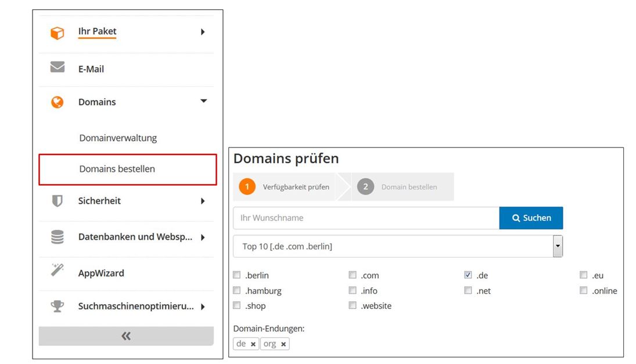Collapse the Domains menu arrow

point(204,101)
